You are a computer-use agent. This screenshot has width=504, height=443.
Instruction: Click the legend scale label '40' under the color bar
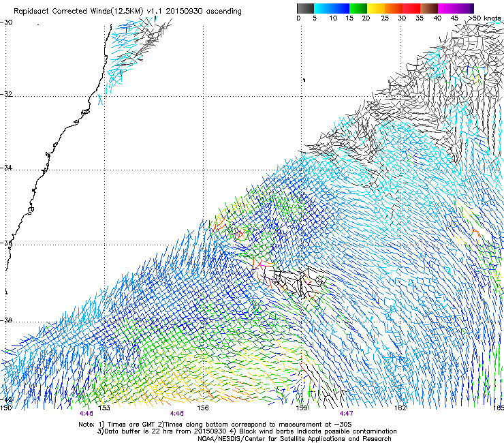(x=437, y=18)
